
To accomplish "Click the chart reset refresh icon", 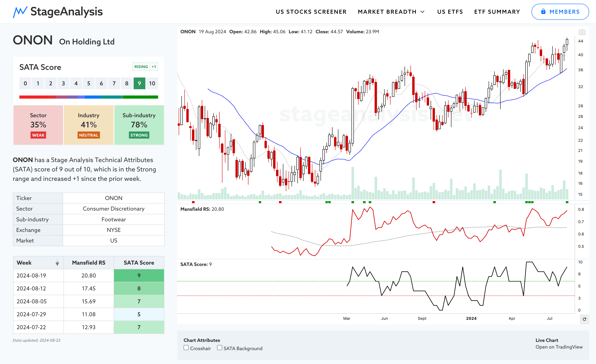I will pyautogui.click(x=584, y=319).
